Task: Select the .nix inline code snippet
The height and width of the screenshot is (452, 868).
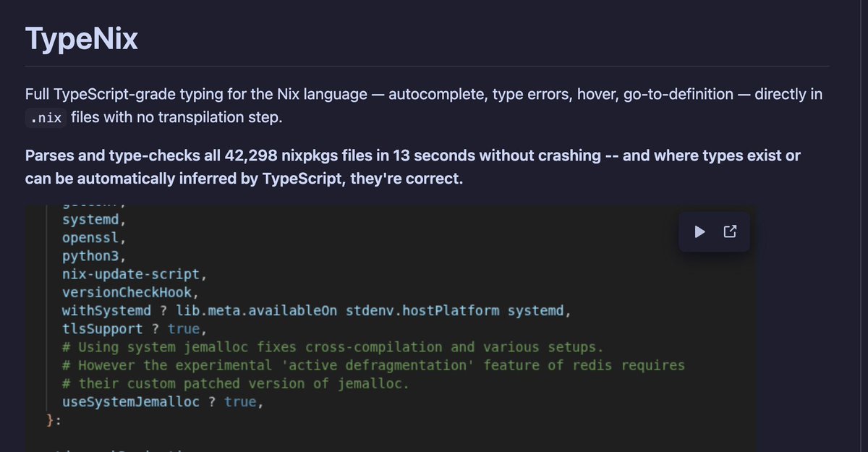Action: (x=45, y=117)
